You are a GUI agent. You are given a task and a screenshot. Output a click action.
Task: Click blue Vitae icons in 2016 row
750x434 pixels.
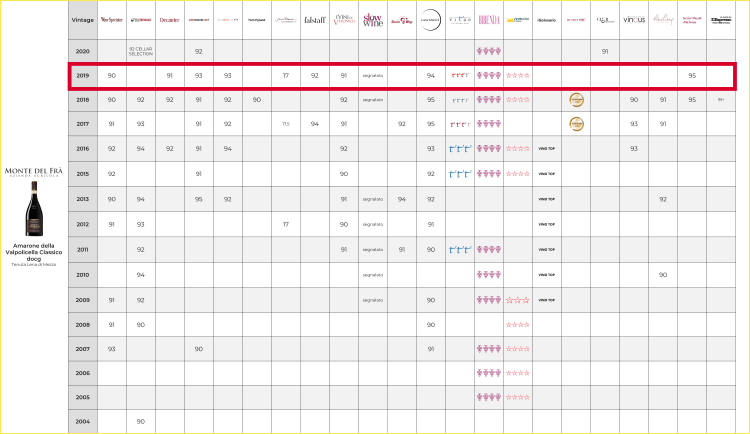(460, 149)
